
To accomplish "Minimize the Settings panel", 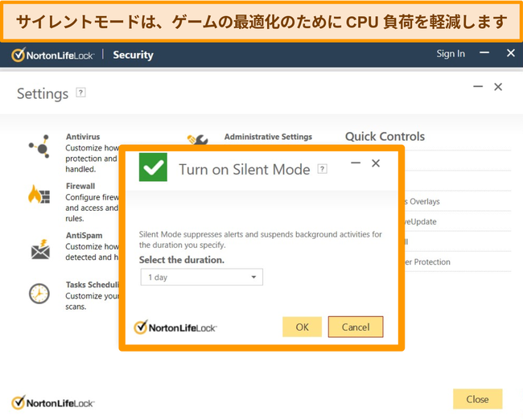I will pos(478,87).
